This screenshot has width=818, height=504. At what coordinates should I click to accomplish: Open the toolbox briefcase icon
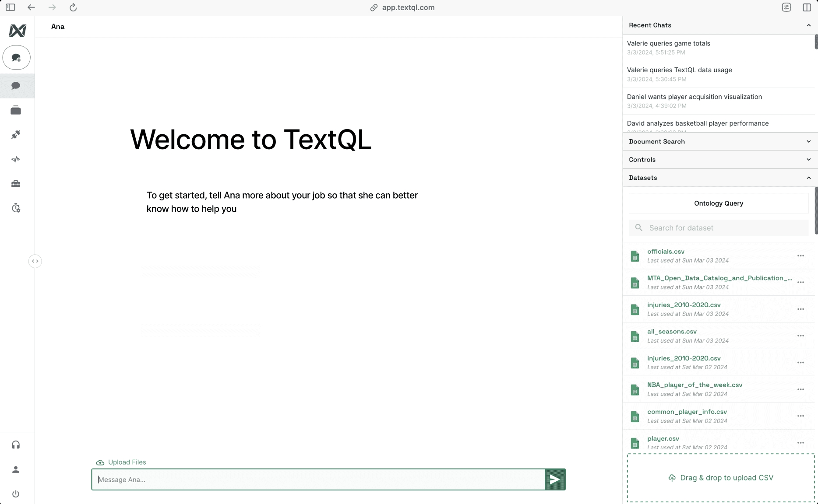[16, 184]
